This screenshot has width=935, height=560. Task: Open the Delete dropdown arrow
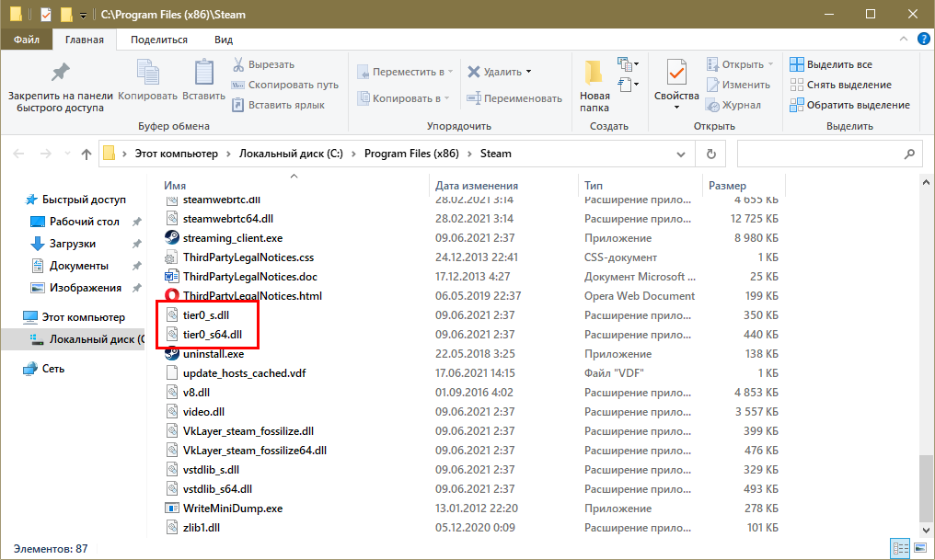529,72
